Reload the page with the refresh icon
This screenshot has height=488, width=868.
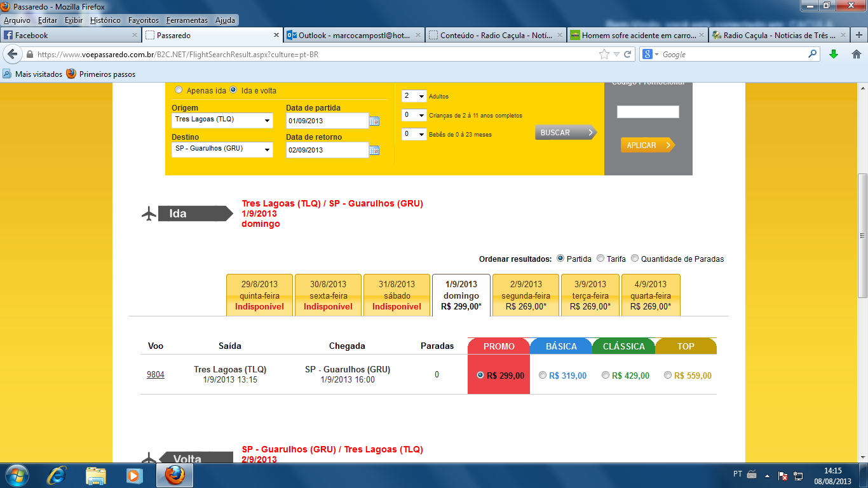point(627,55)
